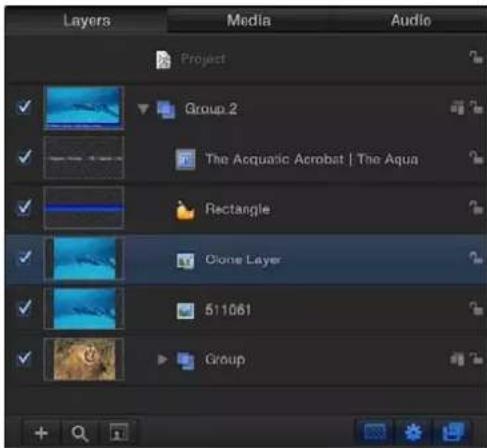Image resolution: width=487 pixels, height=448 pixels.
Task: Open the layers search magnifier
Action: pos(79,433)
